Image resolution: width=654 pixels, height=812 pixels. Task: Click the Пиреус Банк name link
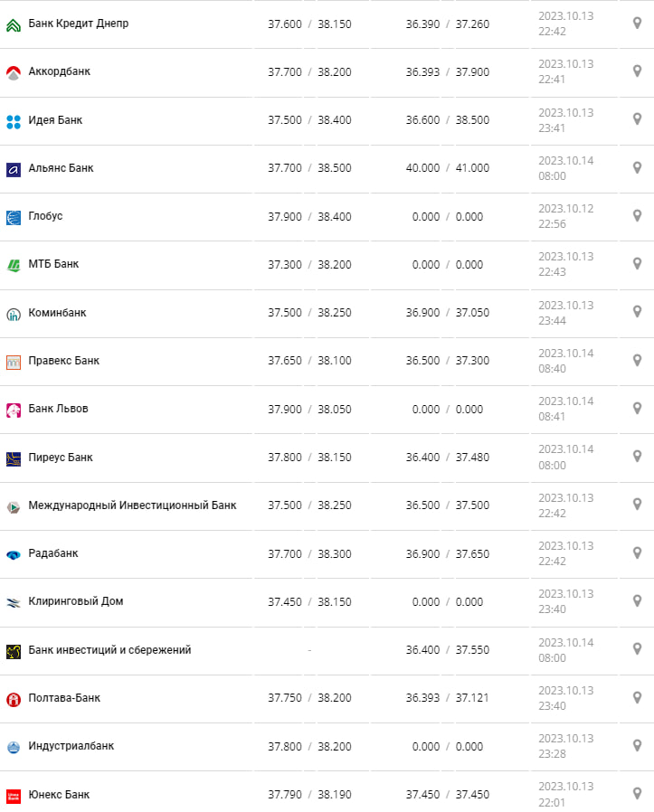pyautogui.click(x=61, y=458)
